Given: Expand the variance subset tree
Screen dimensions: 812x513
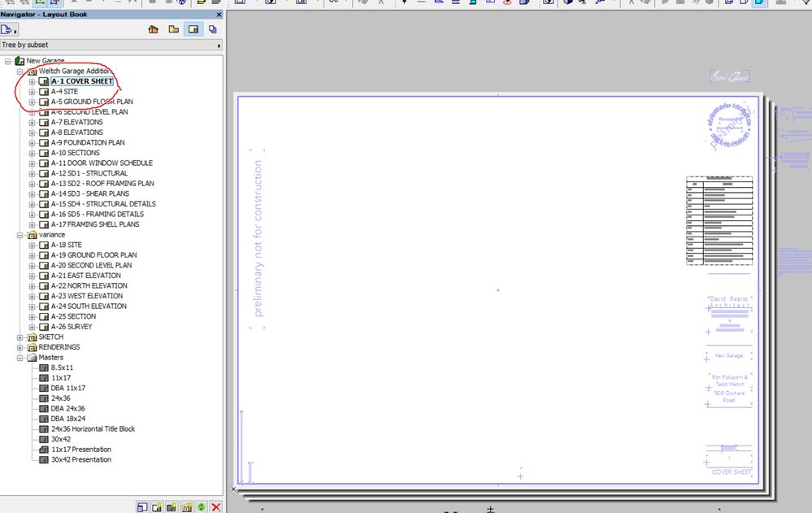Looking at the screenshot, I should tap(19, 234).
